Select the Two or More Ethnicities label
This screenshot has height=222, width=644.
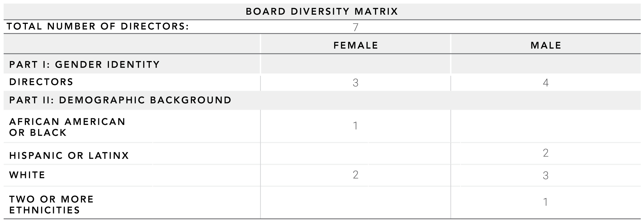[51, 204]
